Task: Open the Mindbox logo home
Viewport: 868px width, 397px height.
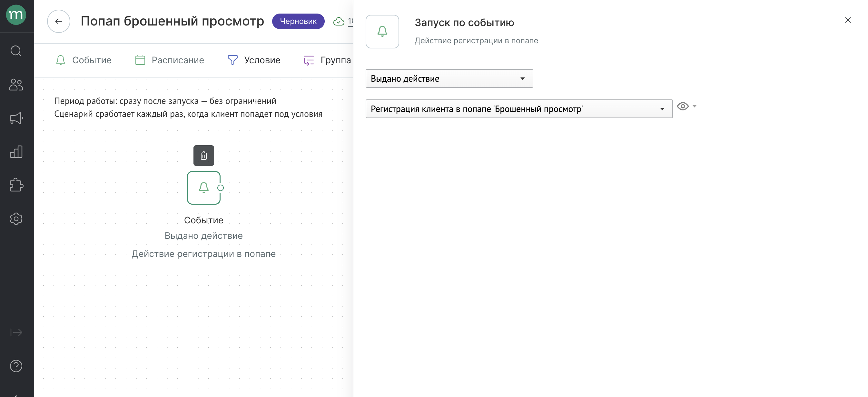Action: tap(16, 15)
